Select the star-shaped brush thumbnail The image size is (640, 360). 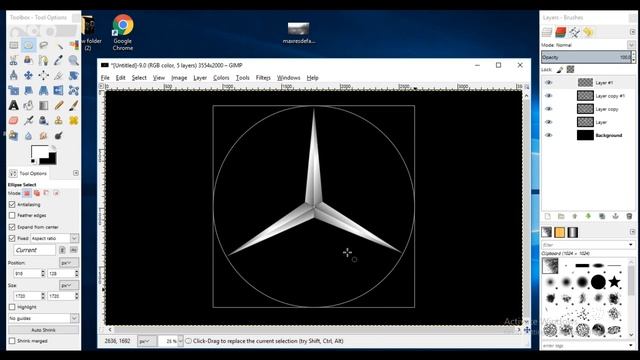614,282
